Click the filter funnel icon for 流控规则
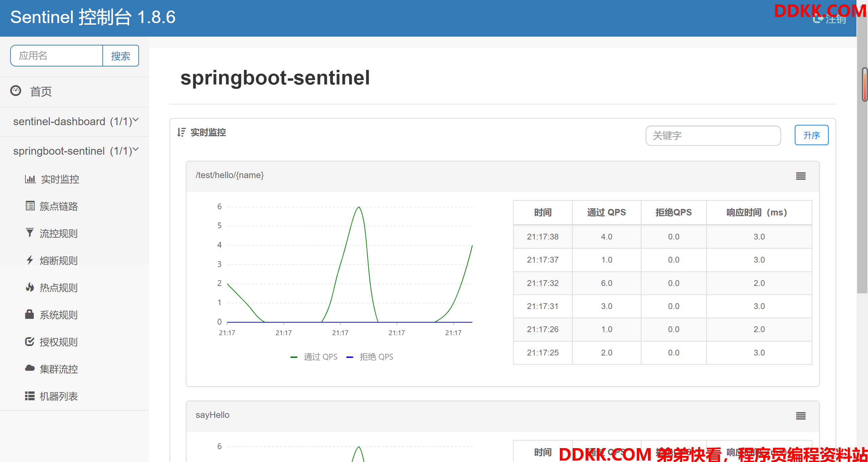 (x=30, y=233)
